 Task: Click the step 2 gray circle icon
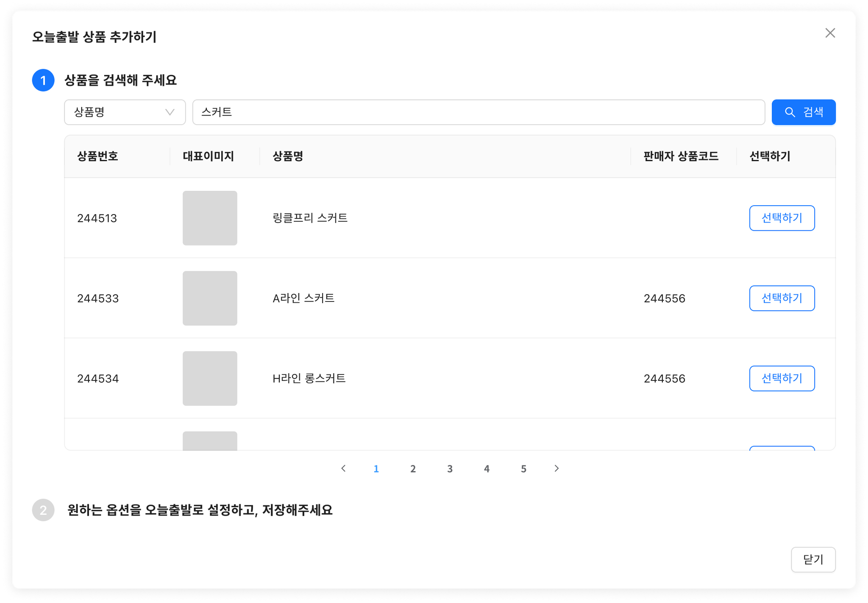[43, 510]
